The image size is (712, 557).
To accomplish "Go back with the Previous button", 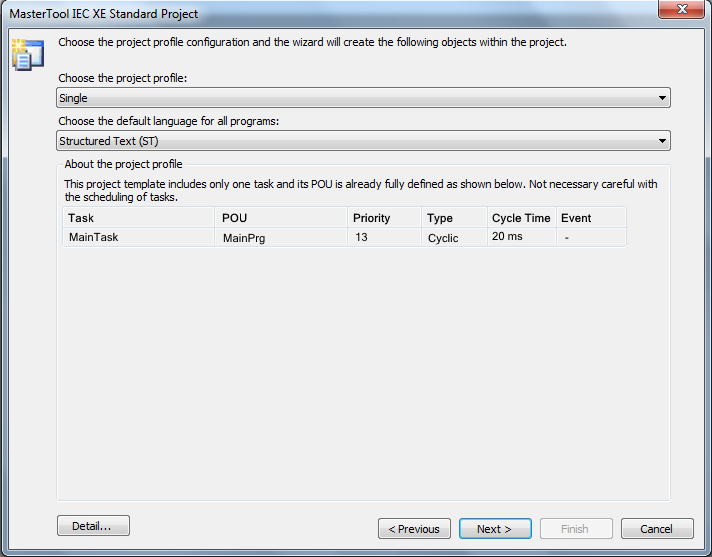I will [x=414, y=529].
